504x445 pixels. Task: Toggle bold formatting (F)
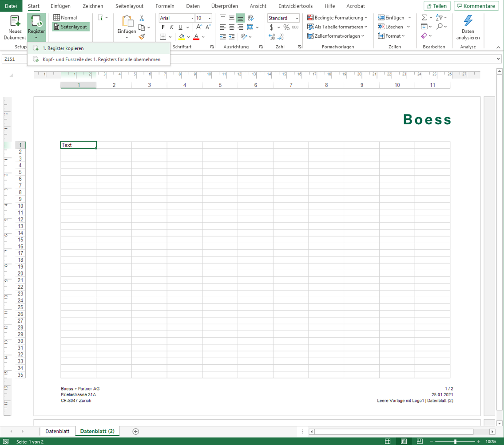[x=163, y=28]
